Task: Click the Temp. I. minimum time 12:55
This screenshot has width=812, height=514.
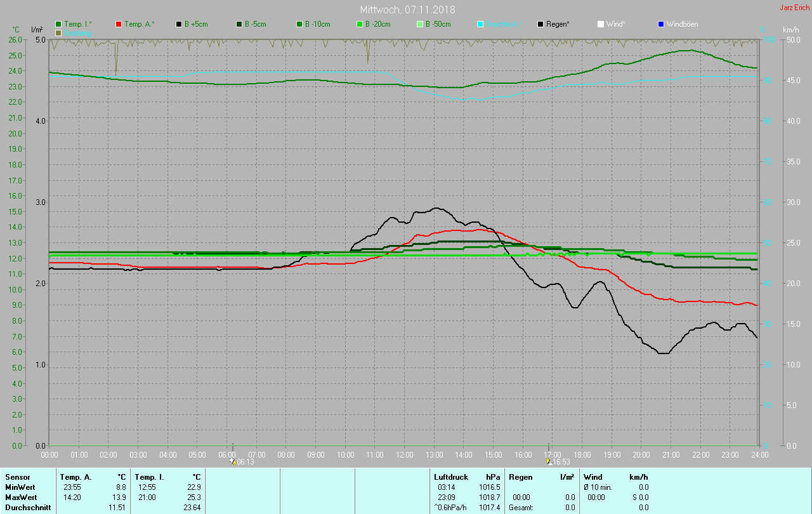Action: point(147,487)
